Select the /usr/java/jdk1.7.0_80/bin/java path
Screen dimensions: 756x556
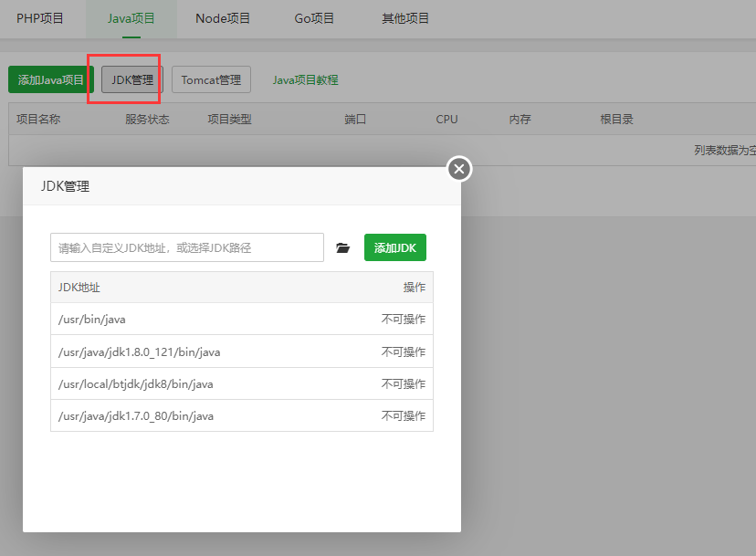136,415
